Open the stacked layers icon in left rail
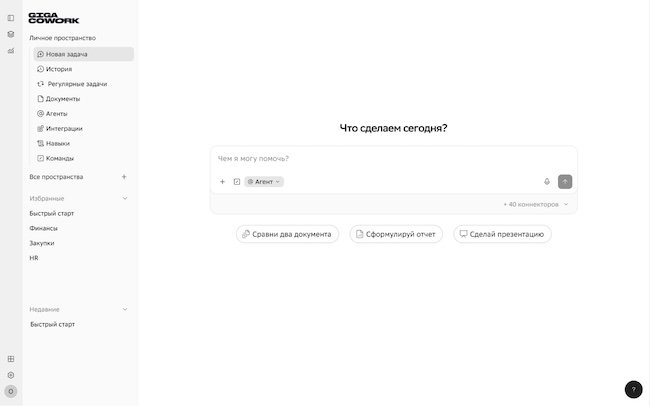The image size is (650, 406). point(11,34)
